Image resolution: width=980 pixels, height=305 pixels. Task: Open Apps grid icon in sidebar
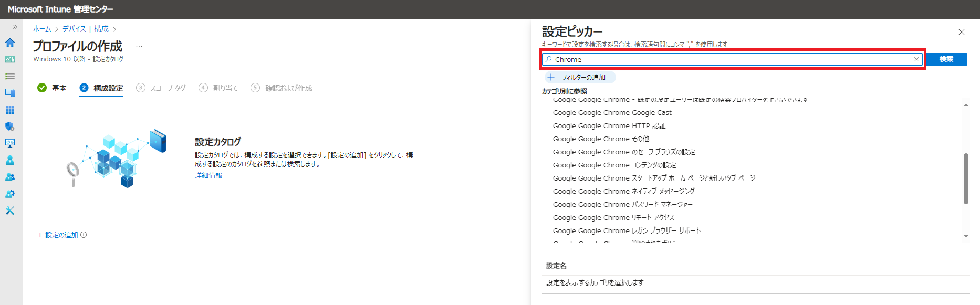click(x=9, y=110)
